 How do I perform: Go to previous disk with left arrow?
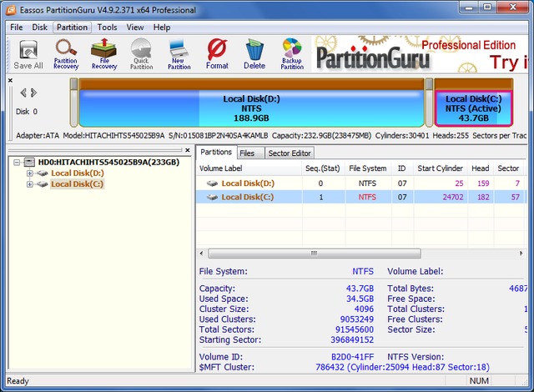click(x=23, y=93)
